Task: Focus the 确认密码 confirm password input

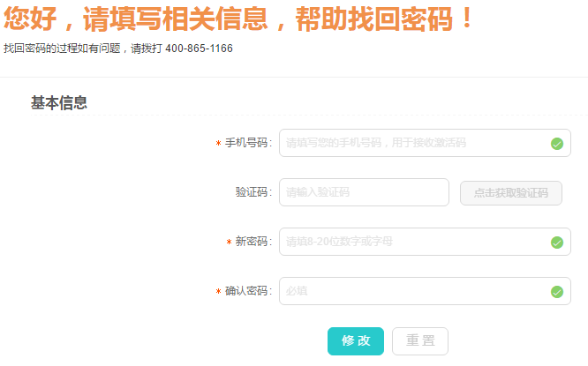Action: tap(425, 291)
